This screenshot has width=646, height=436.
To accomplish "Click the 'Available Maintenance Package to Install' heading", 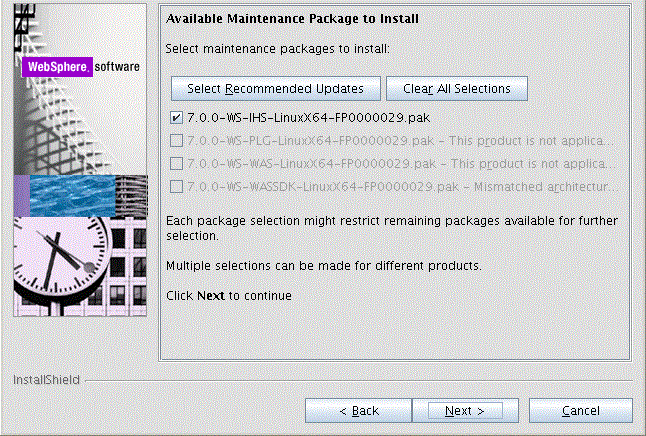I will (292, 19).
